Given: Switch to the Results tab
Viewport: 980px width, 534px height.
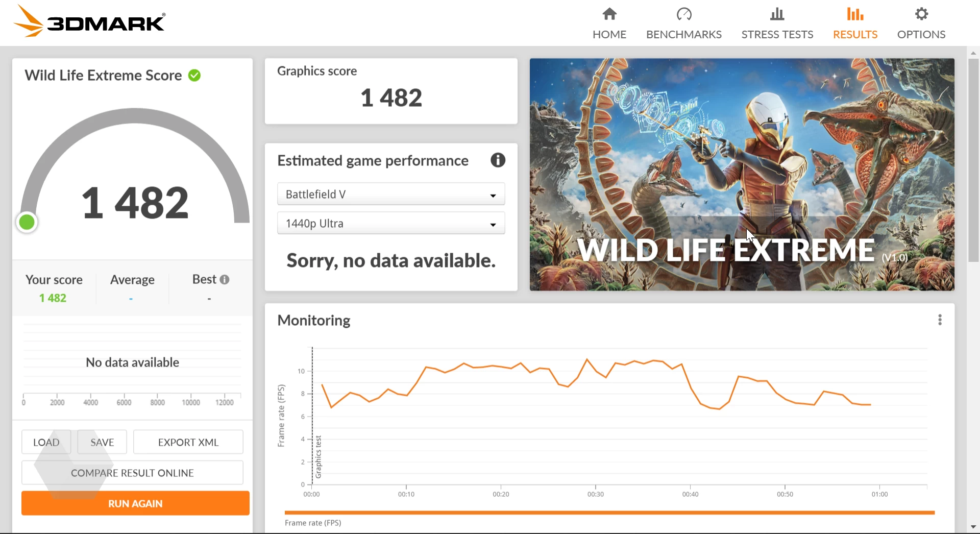Looking at the screenshot, I should click(x=855, y=34).
